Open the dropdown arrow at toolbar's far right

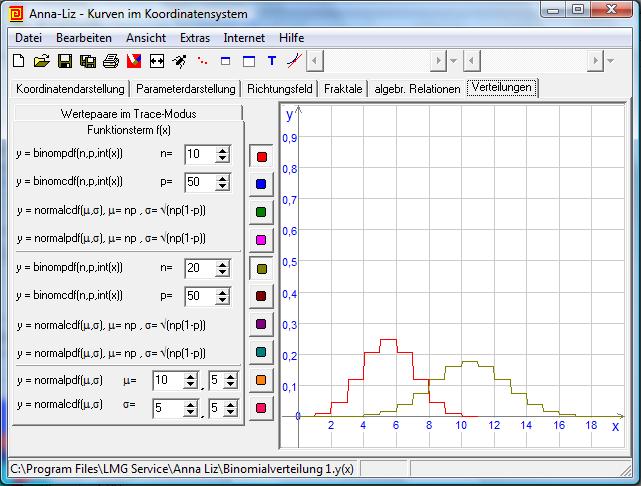pyautogui.click(x=610, y=61)
